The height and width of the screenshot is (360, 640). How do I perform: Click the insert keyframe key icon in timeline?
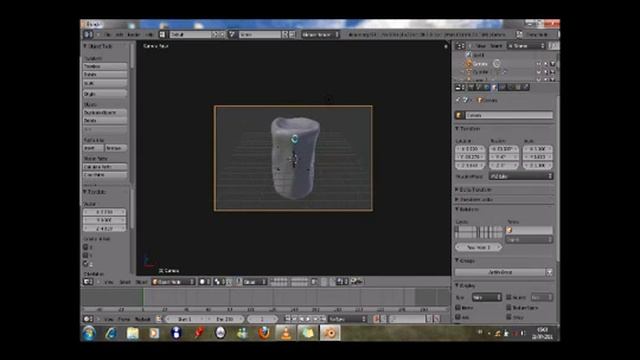tap(430, 319)
